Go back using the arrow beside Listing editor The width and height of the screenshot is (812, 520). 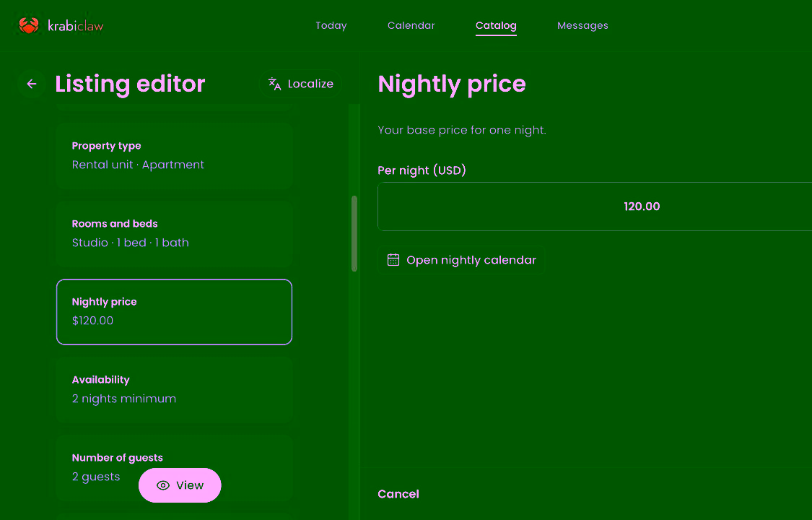(x=32, y=84)
